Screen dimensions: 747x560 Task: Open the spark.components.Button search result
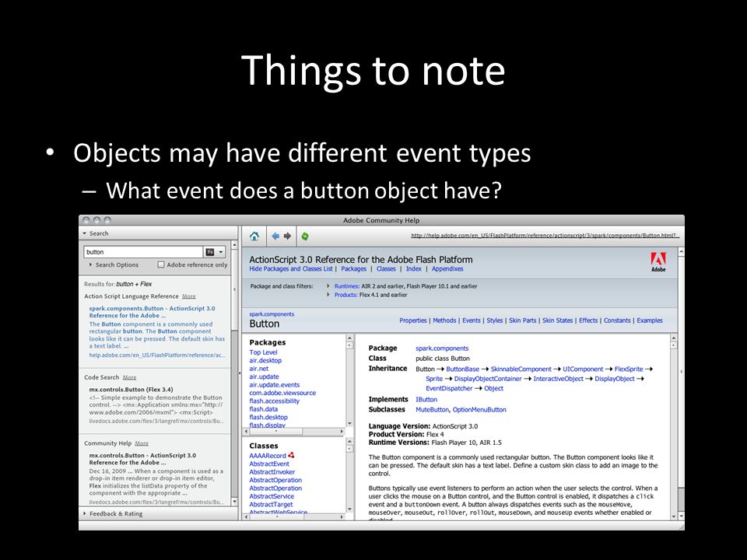click(x=152, y=312)
